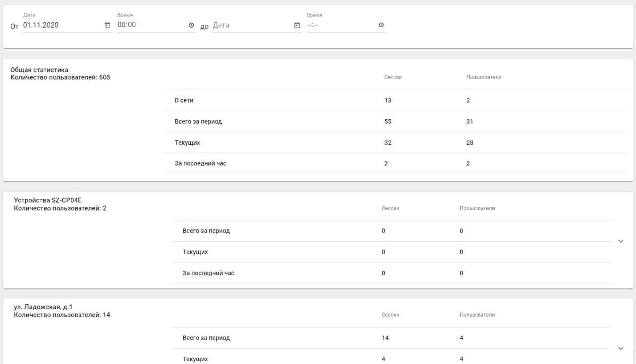Focus the empty end time input field
The height and width of the screenshot is (364, 636).
click(x=341, y=25)
